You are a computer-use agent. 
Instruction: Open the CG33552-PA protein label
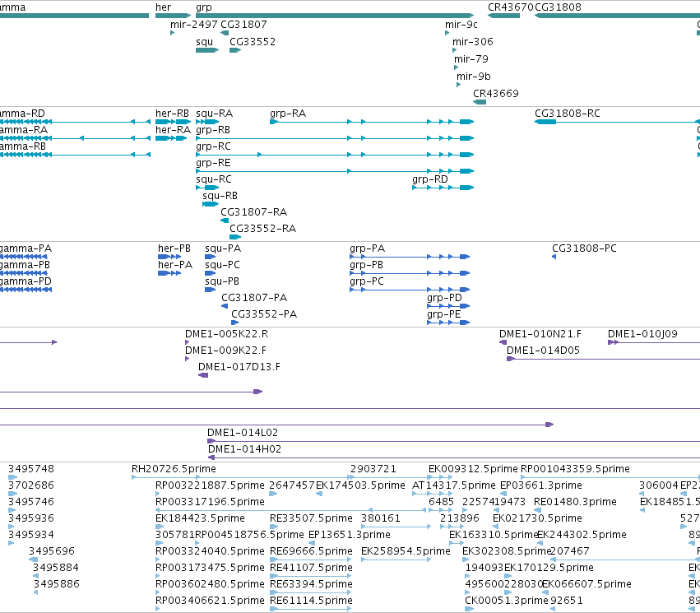264,314
